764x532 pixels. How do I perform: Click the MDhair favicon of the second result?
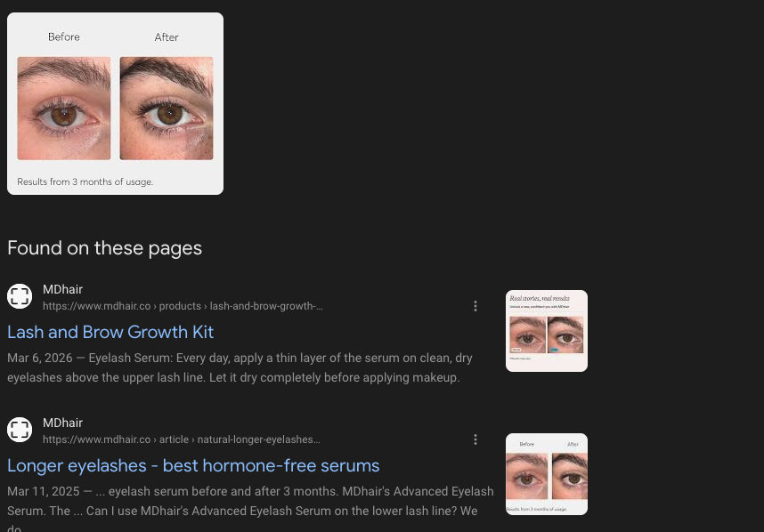[20, 430]
